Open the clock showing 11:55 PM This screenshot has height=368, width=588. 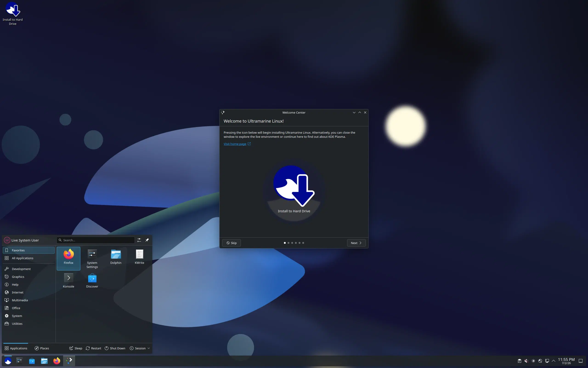click(566, 361)
